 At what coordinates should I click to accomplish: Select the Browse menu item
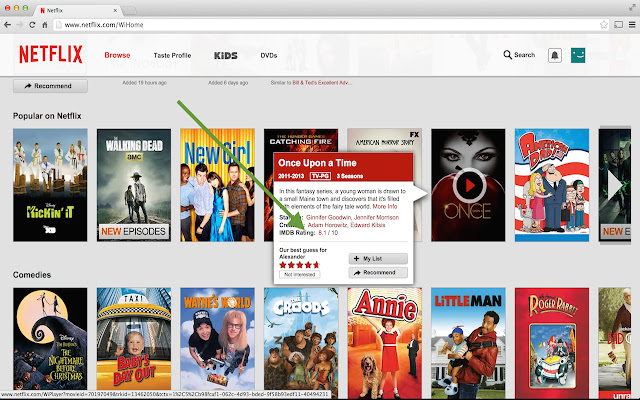point(117,55)
